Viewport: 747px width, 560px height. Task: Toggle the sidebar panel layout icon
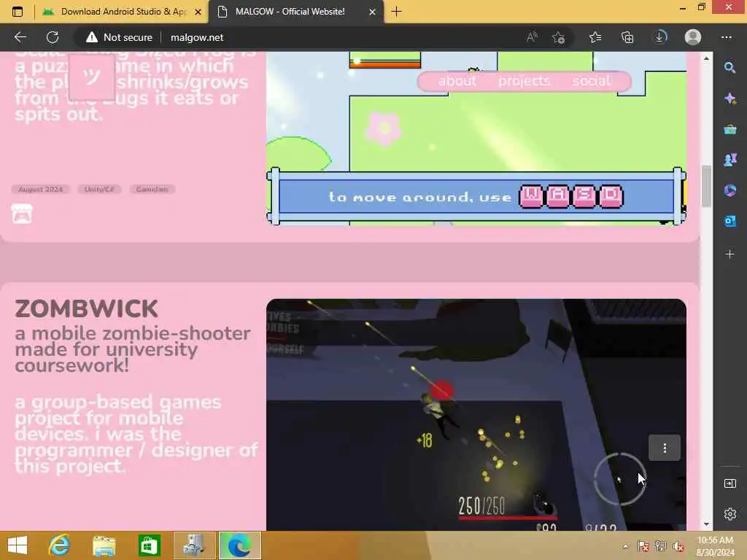729,484
